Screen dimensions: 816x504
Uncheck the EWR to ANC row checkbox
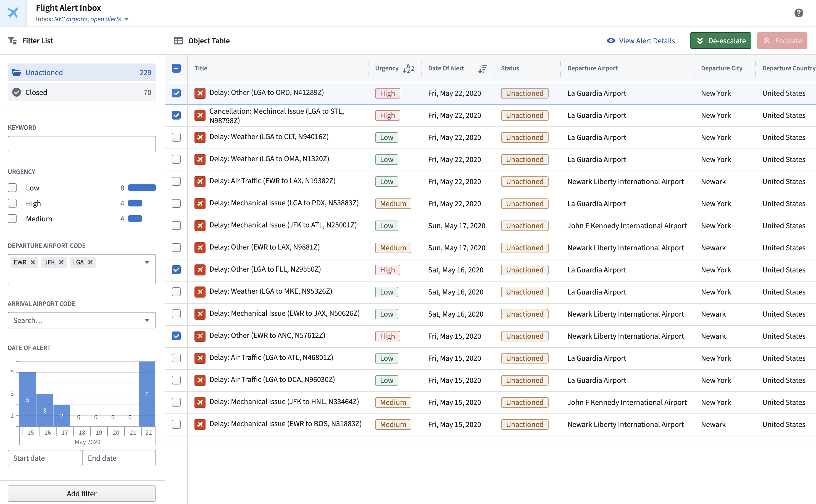(176, 336)
